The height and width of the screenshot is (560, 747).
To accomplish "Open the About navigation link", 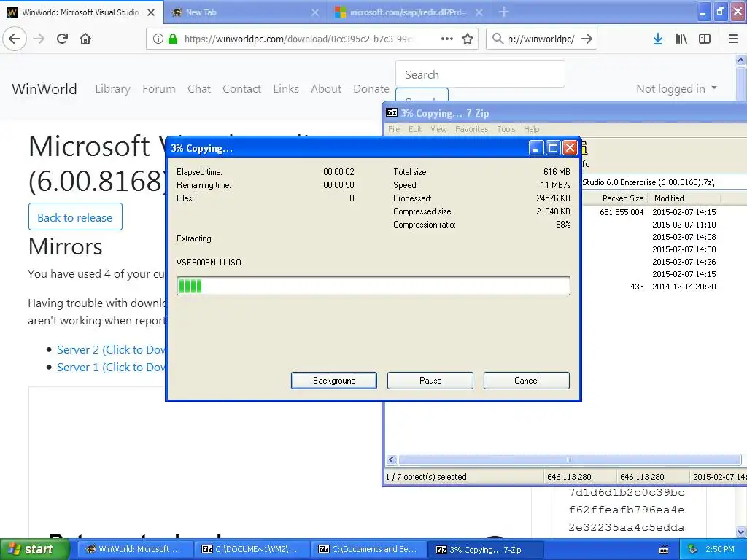I will click(326, 88).
